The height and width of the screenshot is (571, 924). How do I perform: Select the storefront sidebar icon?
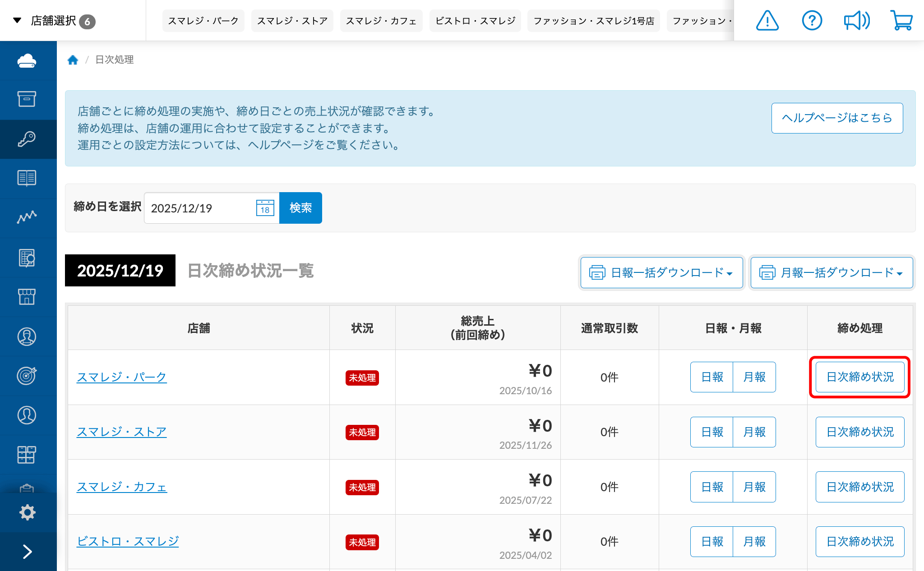(x=27, y=296)
